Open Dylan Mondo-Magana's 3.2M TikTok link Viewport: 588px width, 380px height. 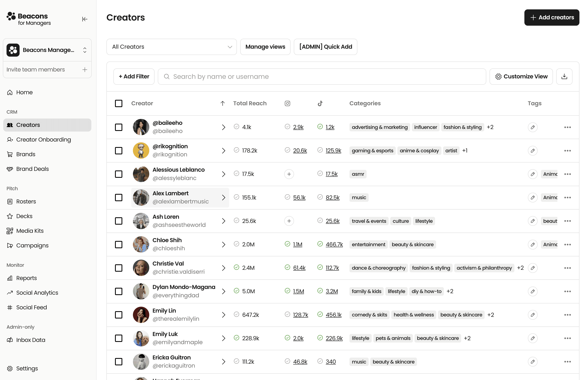tap(332, 291)
